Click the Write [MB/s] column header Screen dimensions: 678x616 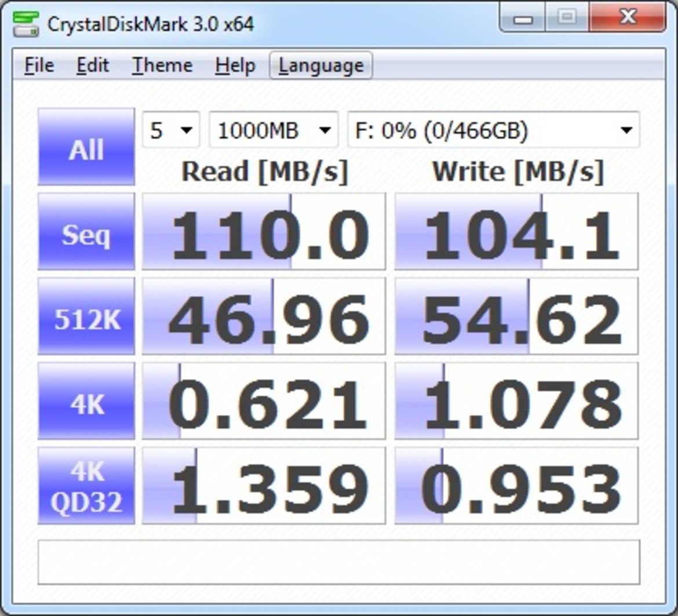[x=517, y=172]
